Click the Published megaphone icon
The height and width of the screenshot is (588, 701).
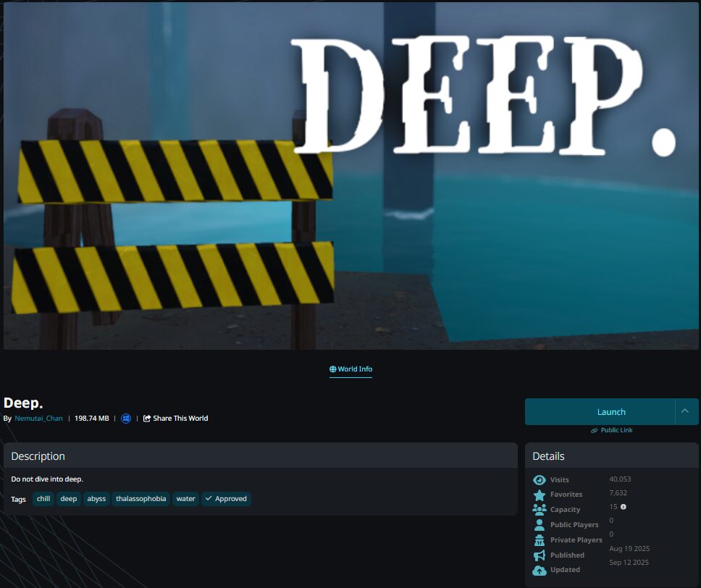(540, 555)
